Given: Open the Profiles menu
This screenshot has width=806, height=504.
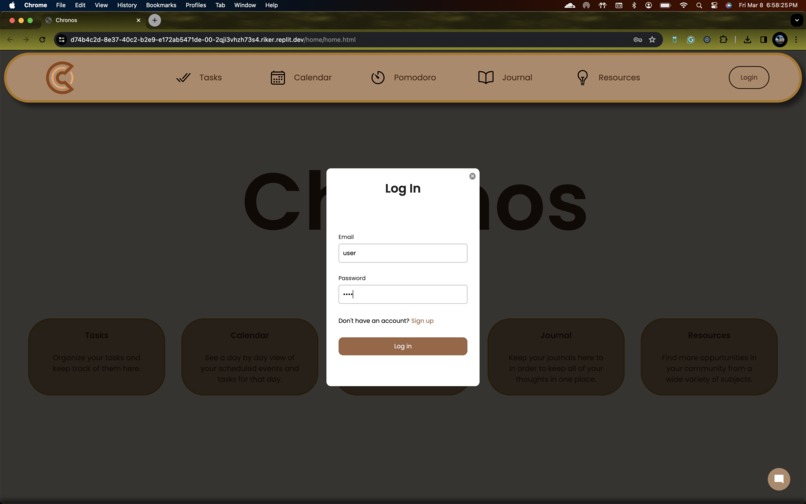Looking at the screenshot, I should pyautogui.click(x=196, y=5).
